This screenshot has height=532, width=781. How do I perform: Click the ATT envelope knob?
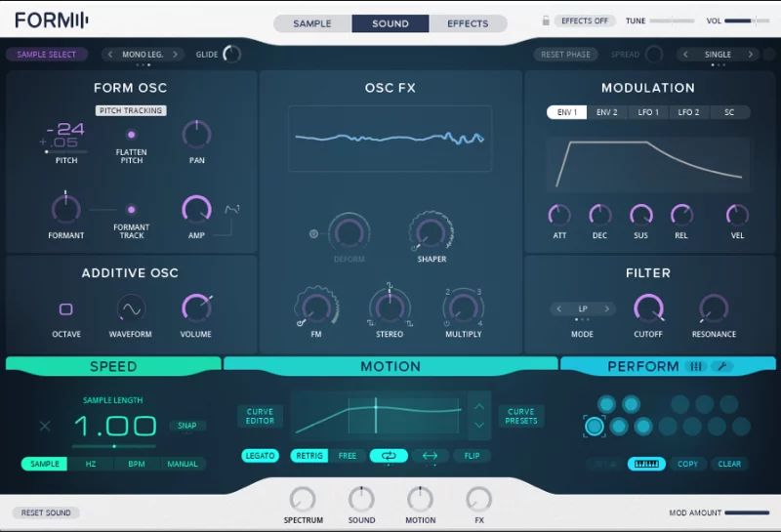click(559, 215)
